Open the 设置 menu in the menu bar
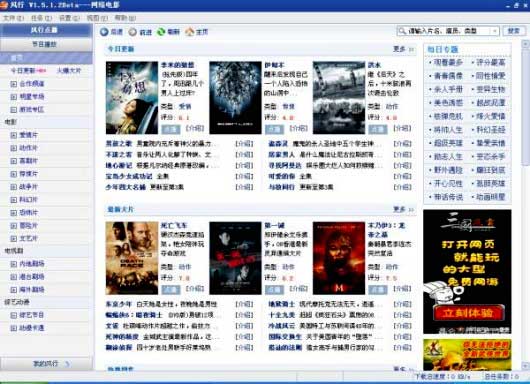530x384 pixels. 69,18
